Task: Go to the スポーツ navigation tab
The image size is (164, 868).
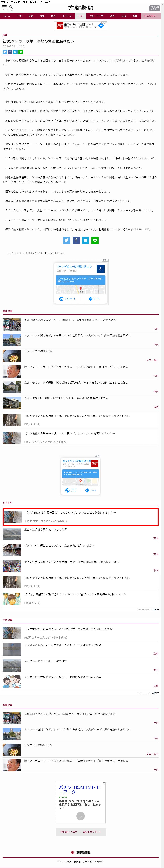Action: point(67,16)
